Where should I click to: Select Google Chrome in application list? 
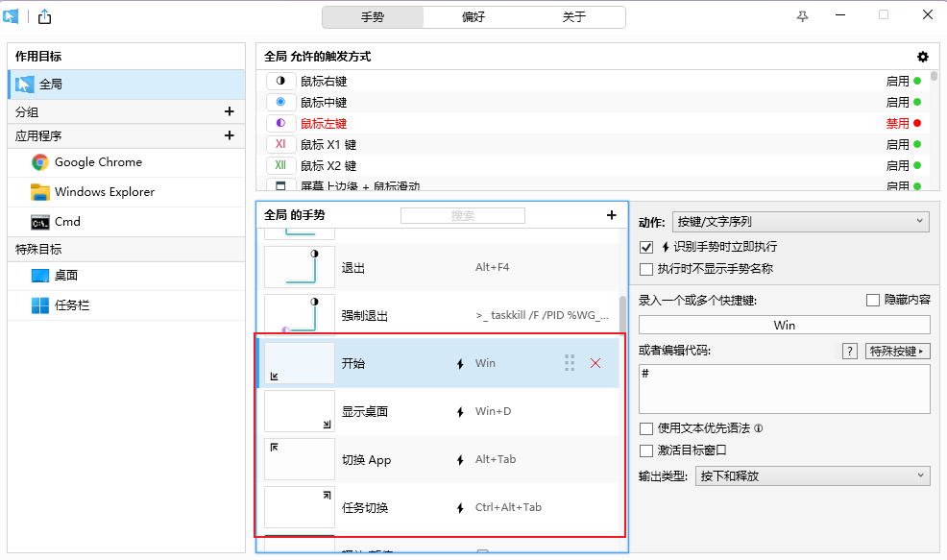point(126,162)
